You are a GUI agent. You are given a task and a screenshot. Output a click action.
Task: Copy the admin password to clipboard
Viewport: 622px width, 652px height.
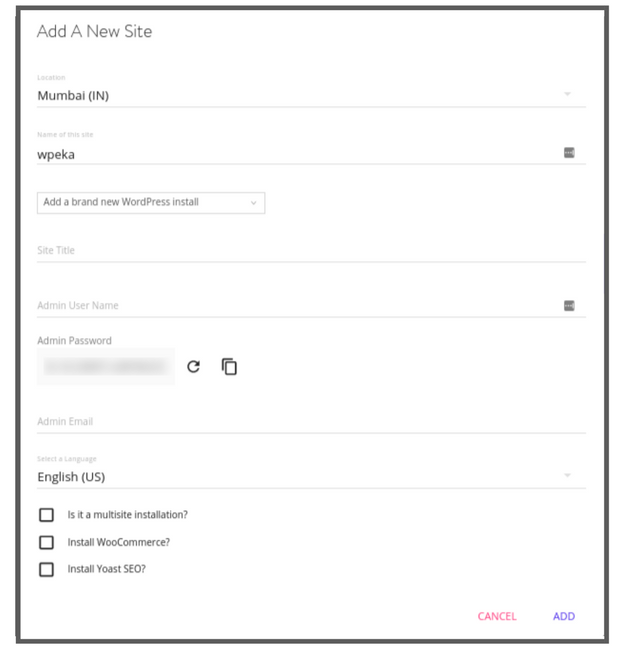pyautogui.click(x=229, y=367)
